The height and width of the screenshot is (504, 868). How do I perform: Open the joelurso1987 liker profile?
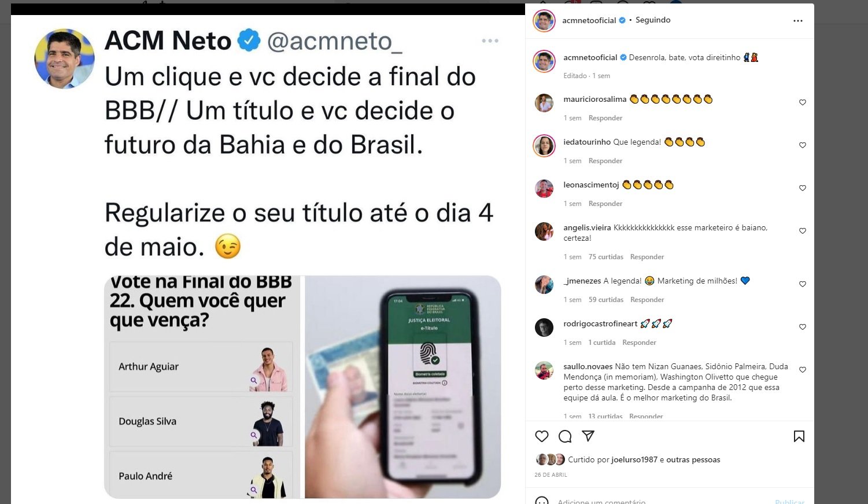click(x=634, y=459)
